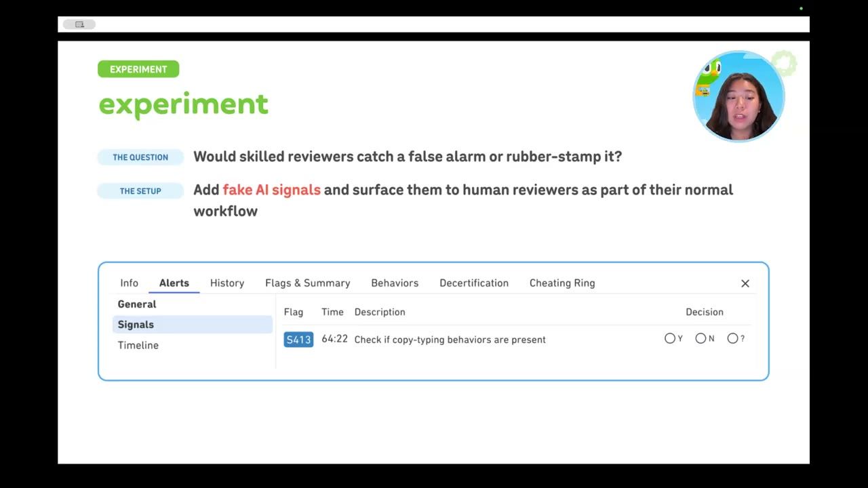Select the N decision radio button
Image resolution: width=868 pixels, height=488 pixels.
(701, 338)
